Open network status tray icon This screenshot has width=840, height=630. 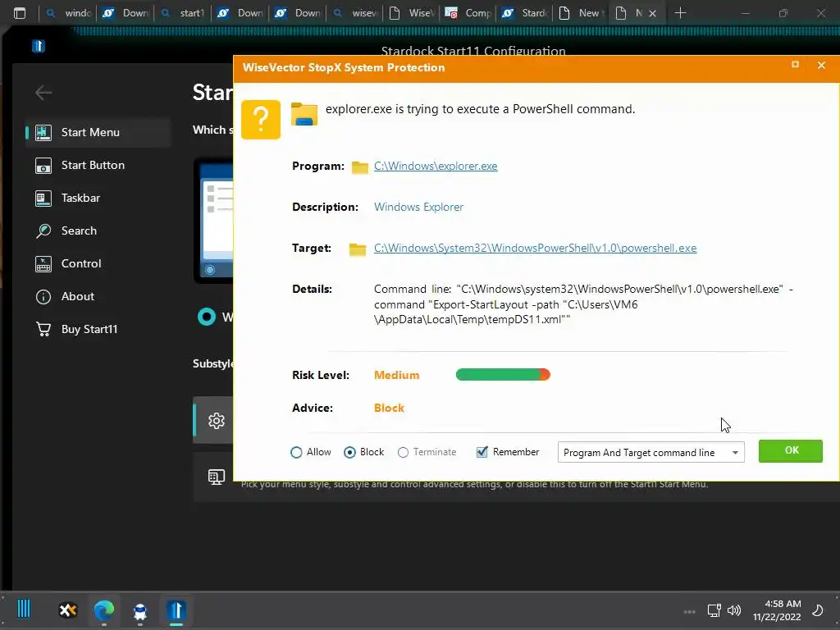(714, 610)
